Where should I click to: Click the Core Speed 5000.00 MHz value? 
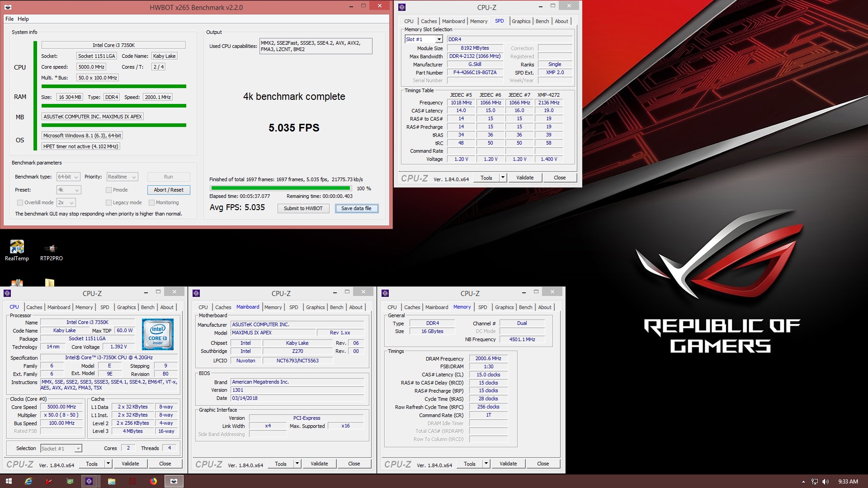click(x=61, y=407)
